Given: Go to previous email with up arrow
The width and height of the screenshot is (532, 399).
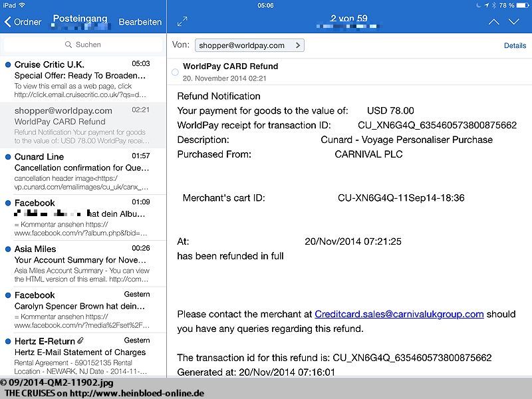Looking at the screenshot, I should (x=493, y=22).
